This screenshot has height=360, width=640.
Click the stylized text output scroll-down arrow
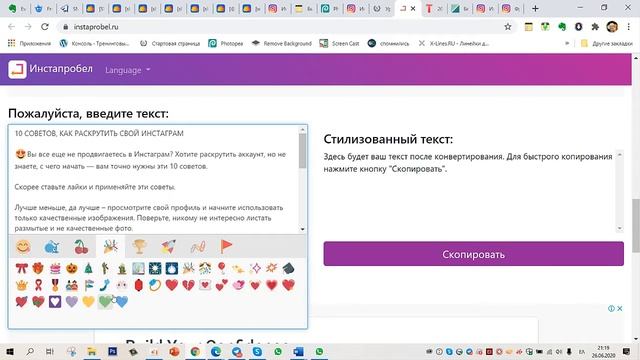coord(620,229)
